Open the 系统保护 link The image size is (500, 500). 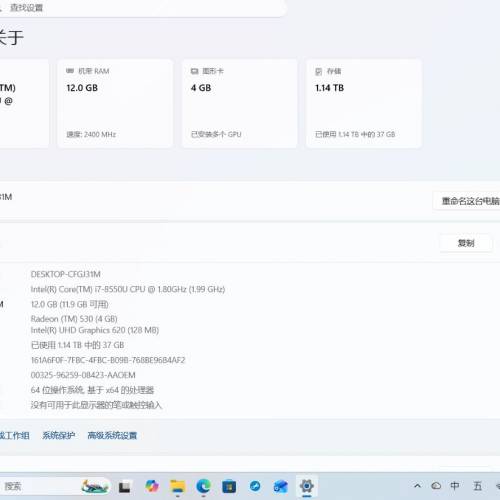click(x=58, y=435)
